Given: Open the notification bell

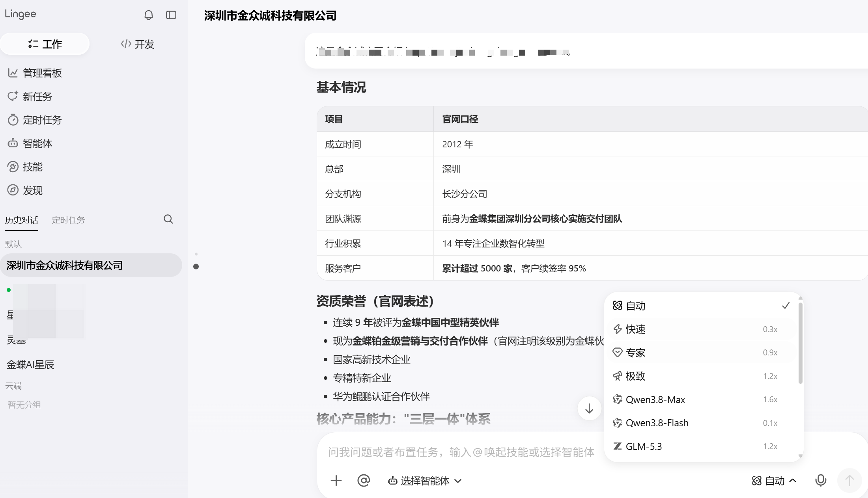Looking at the screenshot, I should coord(148,15).
